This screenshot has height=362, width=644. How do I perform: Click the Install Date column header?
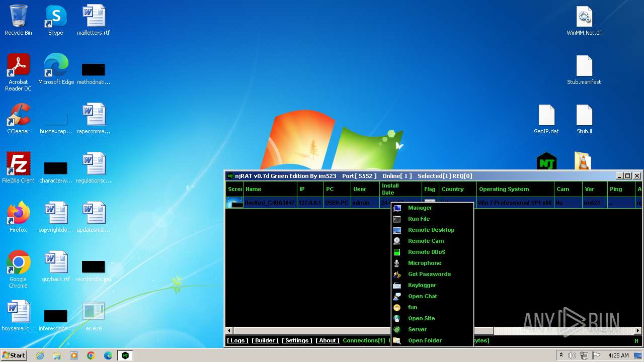pyautogui.click(x=401, y=189)
